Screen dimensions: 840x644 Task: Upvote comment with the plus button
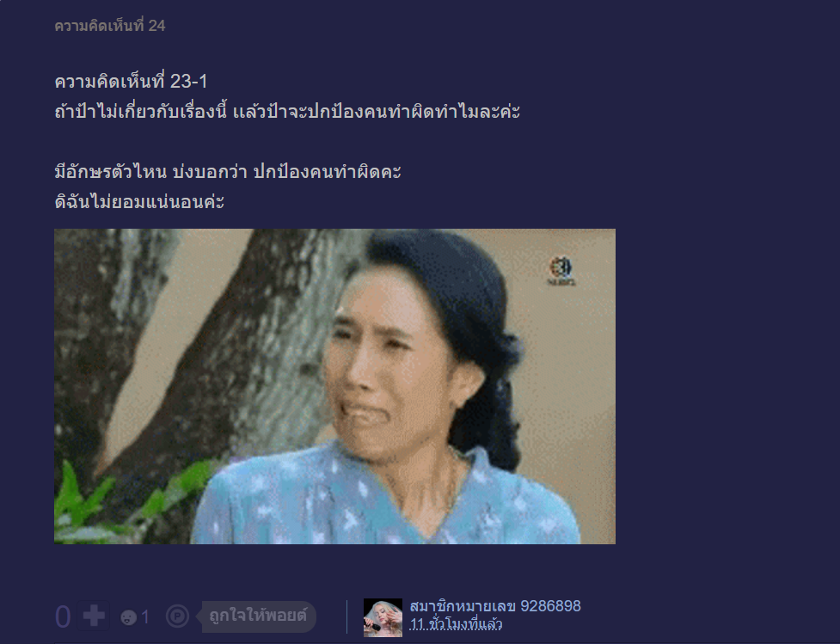(94, 616)
